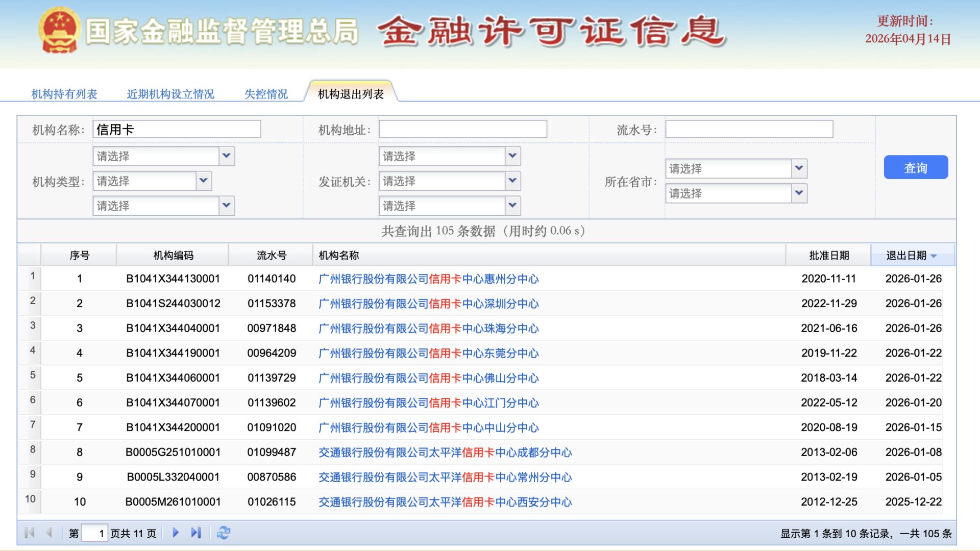Open 交通银行太平洋信用卡中心成都分中心 link
The height and width of the screenshot is (551, 980).
(x=445, y=453)
